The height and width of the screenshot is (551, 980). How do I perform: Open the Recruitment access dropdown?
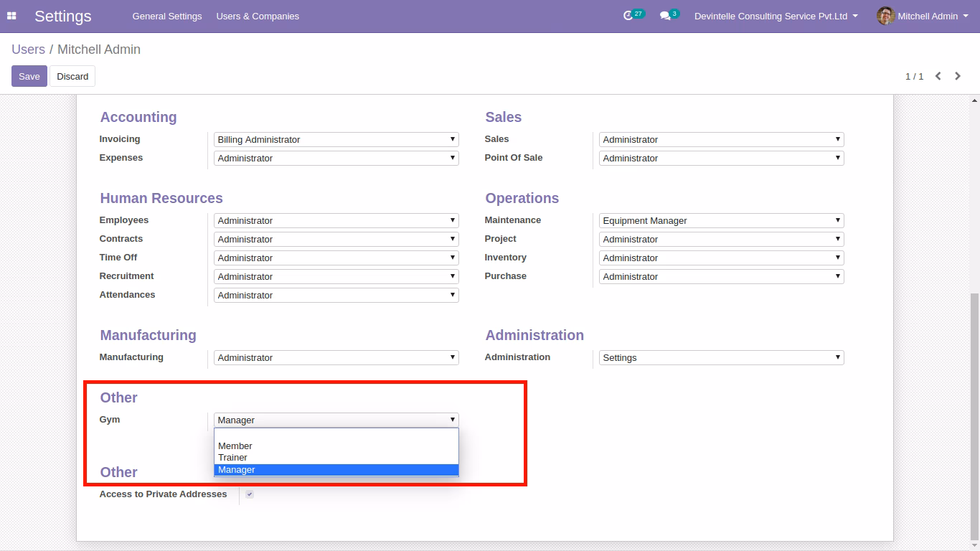336,276
